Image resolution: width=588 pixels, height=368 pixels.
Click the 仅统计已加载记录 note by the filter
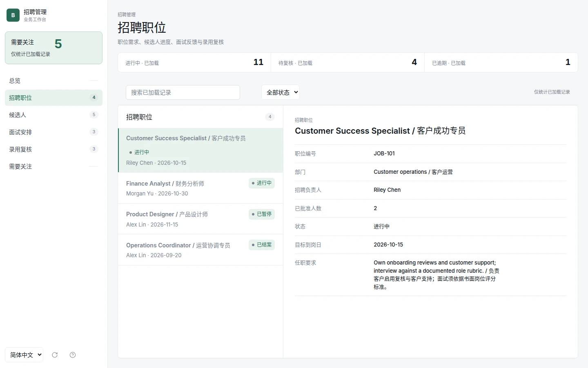[x=552, y=92]
